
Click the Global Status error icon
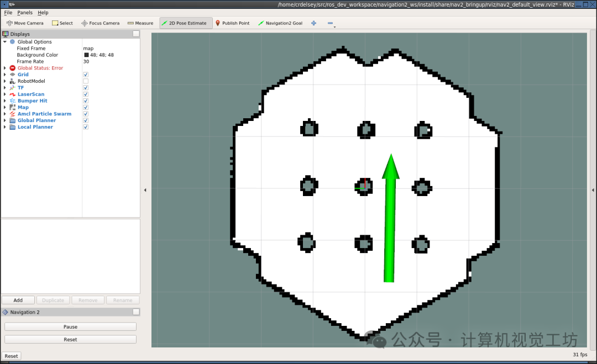[x=13, y=68]
